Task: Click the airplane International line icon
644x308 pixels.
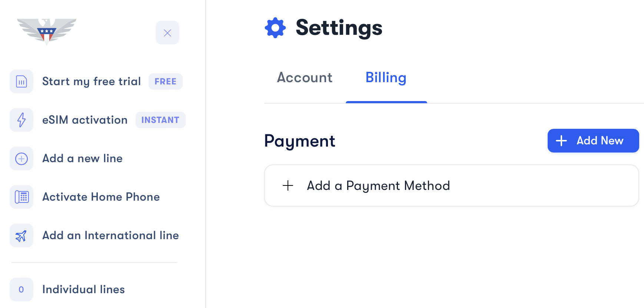Action: [21, 235]
